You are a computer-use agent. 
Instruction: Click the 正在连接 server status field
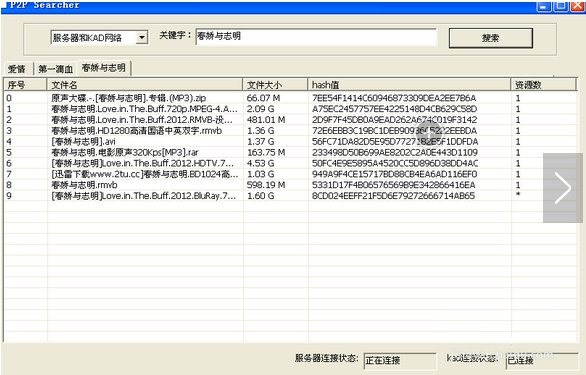pyautogui.click(x=400, y=360)
